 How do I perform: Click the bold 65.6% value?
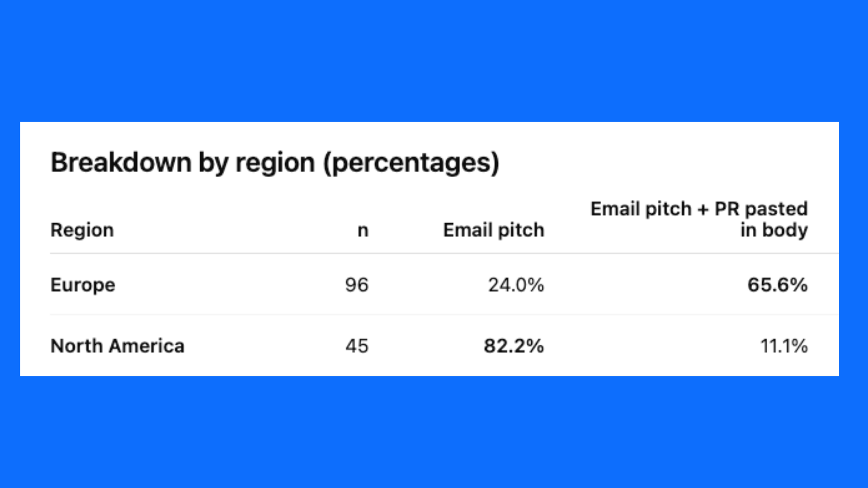[x=777, y=285]
